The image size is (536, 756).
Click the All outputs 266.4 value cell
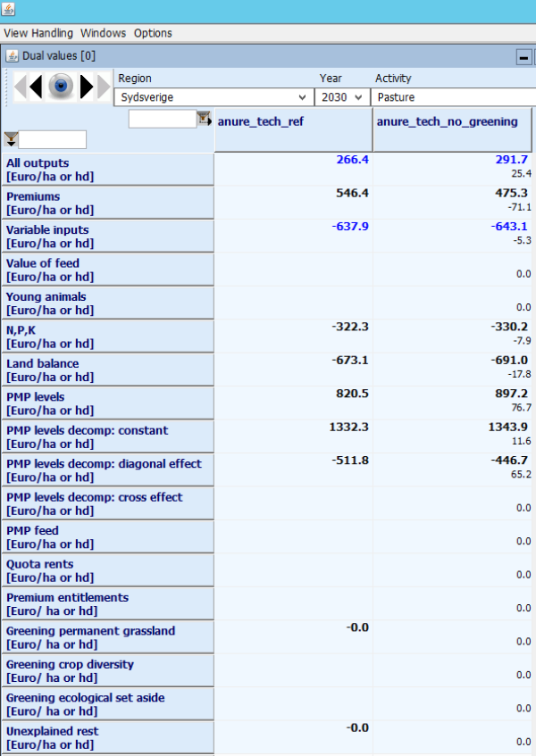tap(293, 169)
